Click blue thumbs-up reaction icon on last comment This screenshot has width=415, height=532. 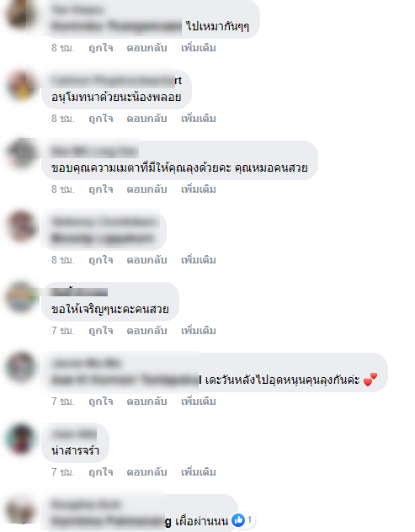[x=238, y=519]
